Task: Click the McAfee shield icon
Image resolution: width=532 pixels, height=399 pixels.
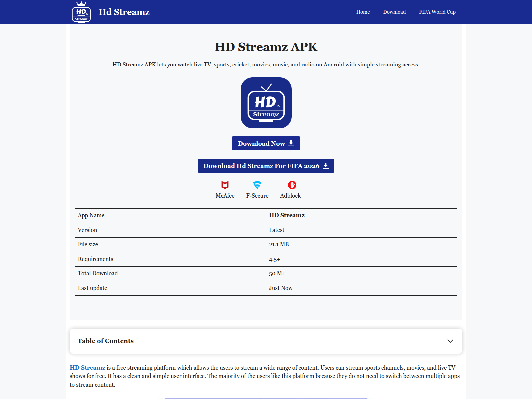Action: point(225,185)
